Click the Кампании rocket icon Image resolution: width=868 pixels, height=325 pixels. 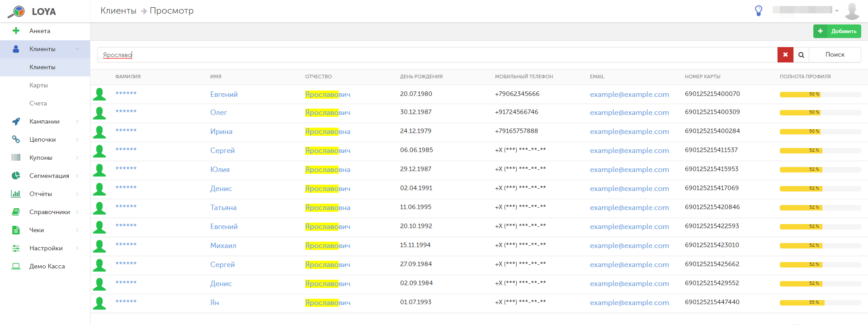16,121
